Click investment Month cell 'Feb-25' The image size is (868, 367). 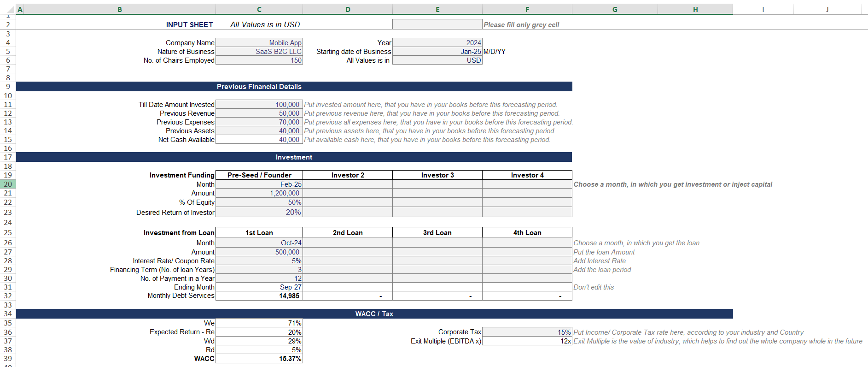(x=259, y=184)
